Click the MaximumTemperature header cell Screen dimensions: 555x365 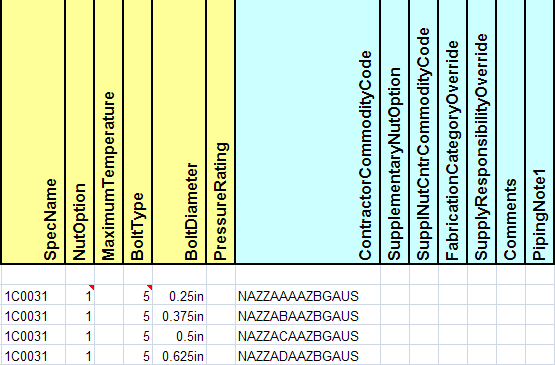point(109,132)
